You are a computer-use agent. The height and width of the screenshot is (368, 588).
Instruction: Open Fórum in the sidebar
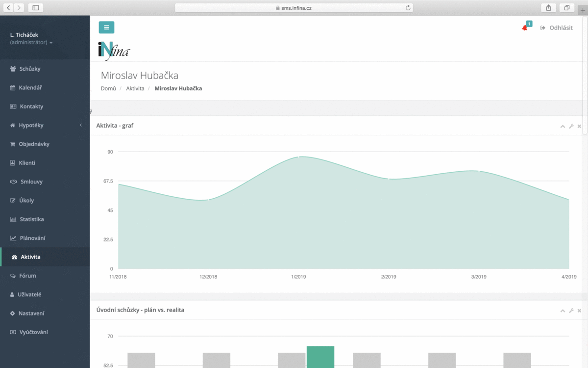[45, 276]
